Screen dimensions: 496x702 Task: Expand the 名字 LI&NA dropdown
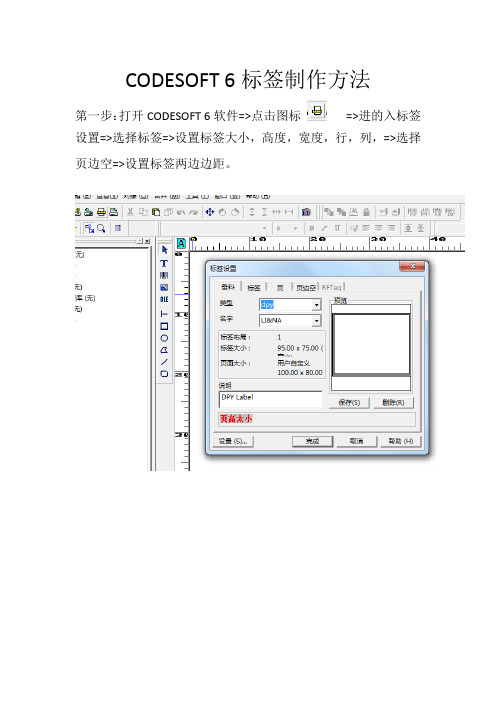pyautogui.click(x=316, y=321)
